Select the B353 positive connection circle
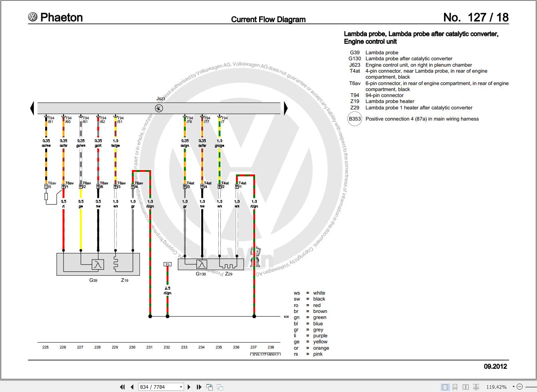Screen dimensions: 537x392 pyautogui.click(x=355, y=119)
